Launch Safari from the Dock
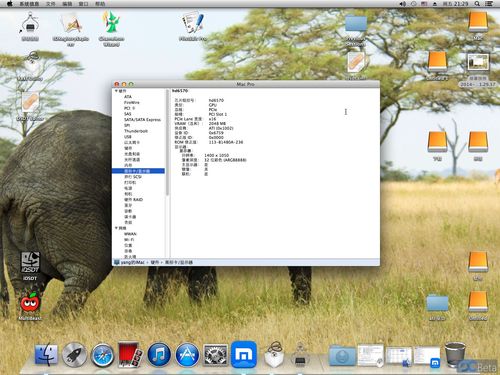Screen dimensions: 500x375 [102, 355]
